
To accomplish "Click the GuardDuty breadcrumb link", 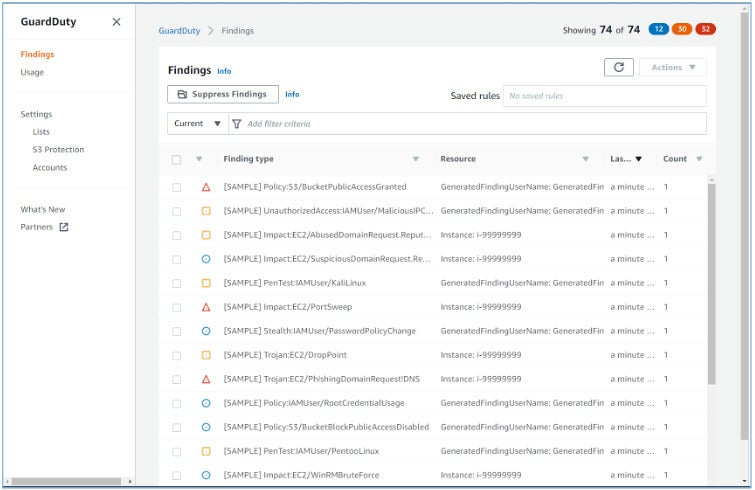I will click(179, 31).
